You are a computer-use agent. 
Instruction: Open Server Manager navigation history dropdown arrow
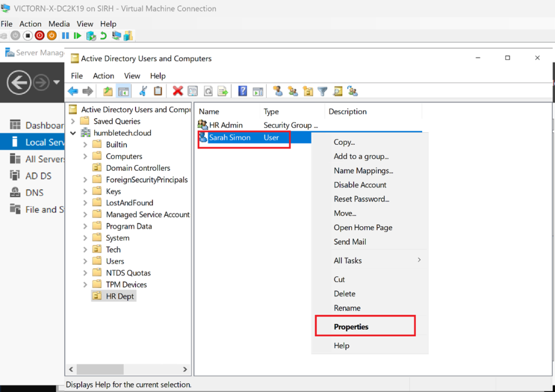coord(56,82)
